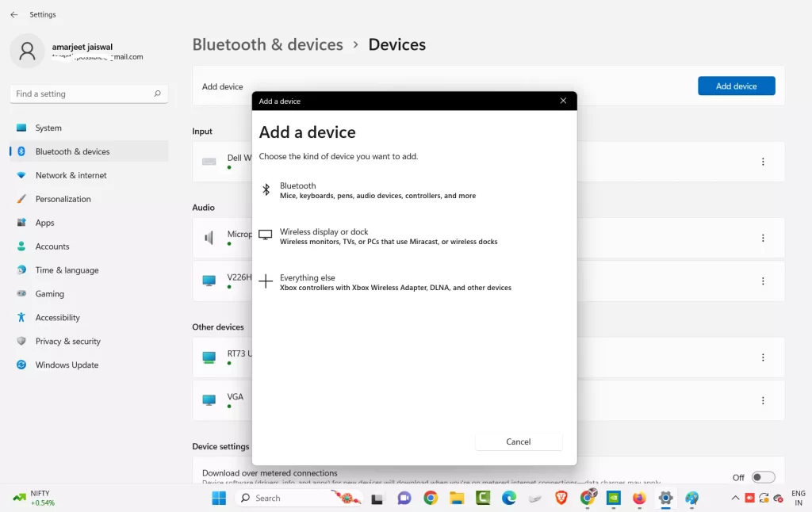Open the NIFTY stock widget

click(x=34, y=498)
